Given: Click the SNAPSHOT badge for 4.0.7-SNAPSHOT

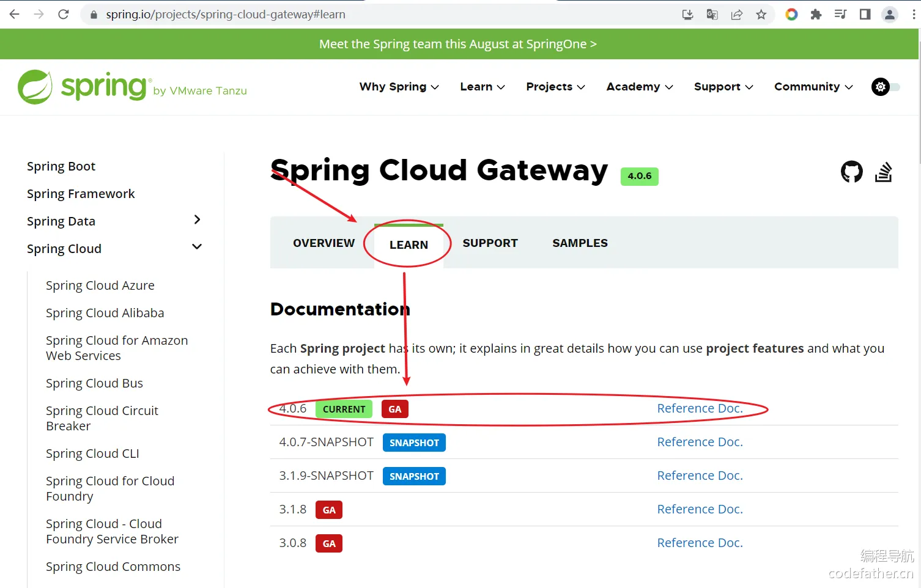Looking at the screenshot, I should 414,443.
